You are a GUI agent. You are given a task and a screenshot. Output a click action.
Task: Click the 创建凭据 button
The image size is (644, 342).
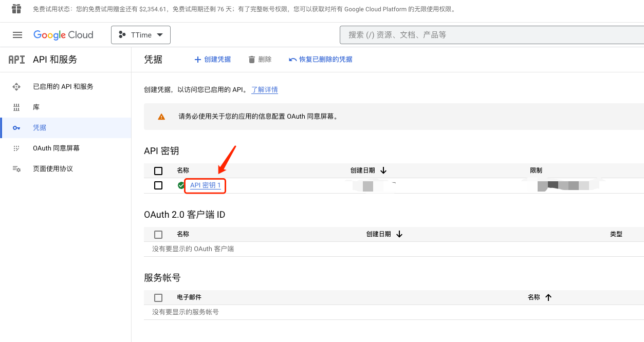(212, 60)
